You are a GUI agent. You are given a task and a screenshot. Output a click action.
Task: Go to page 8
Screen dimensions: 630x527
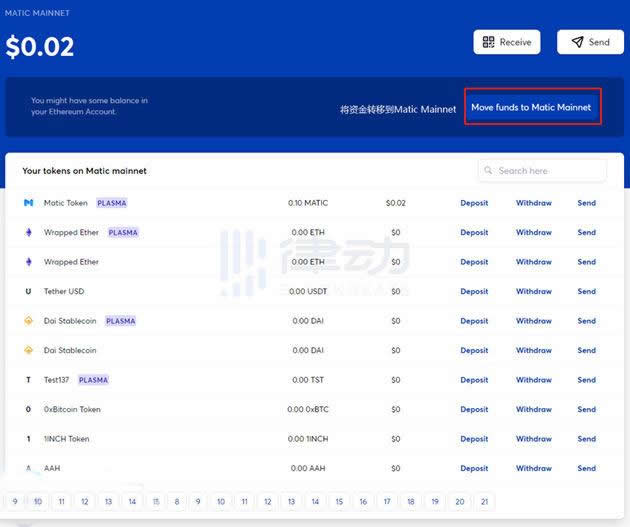(x=177, y=501)
